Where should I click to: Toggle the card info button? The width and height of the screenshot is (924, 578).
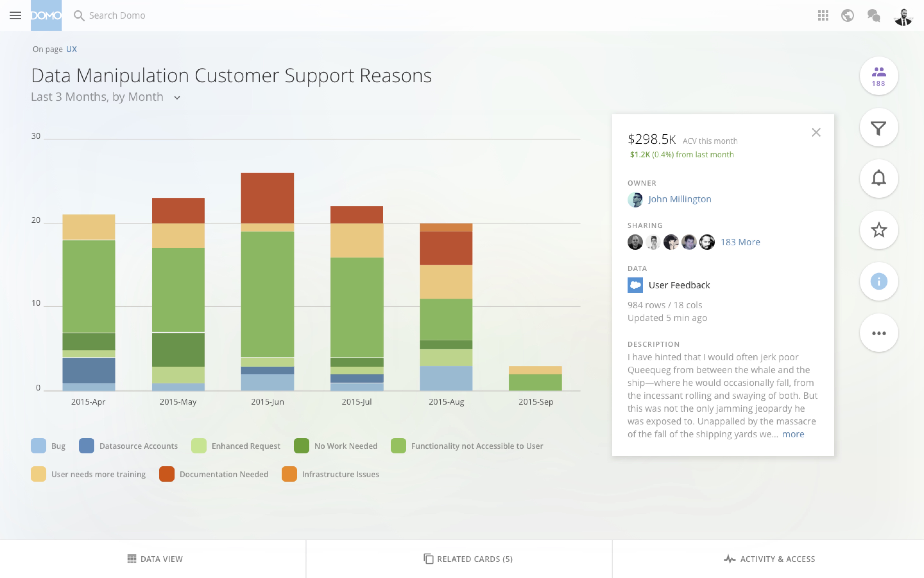(879, 281)
